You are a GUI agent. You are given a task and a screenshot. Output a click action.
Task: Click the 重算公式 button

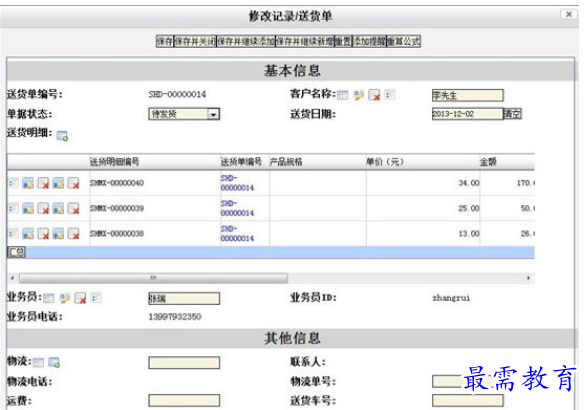coord(404,41)
